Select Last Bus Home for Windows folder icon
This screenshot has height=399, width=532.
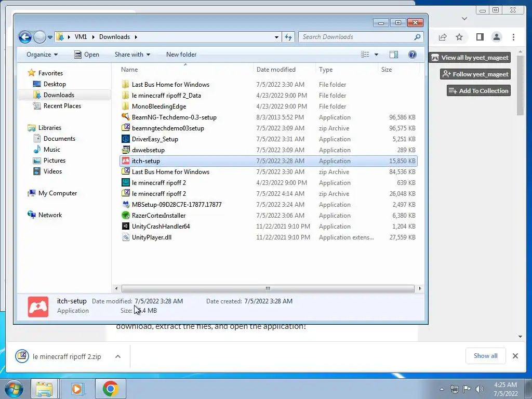click(126, 84)
